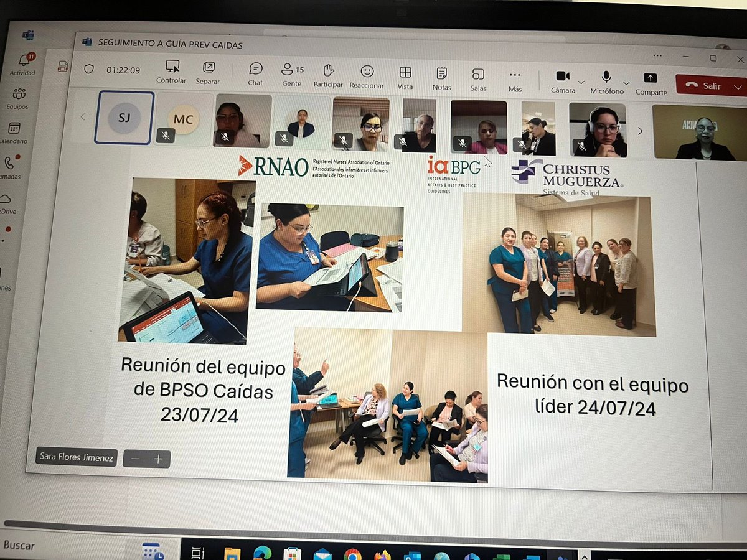Open the window's three-dot menu
The height and width of the screenshot is (560, 747).
[x=658, y=56]
